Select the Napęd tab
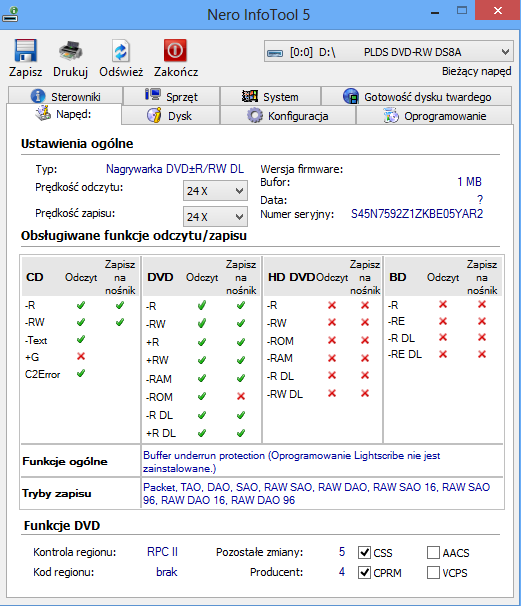This screenshot has height=606, width=521. click(x=64, y=114)
